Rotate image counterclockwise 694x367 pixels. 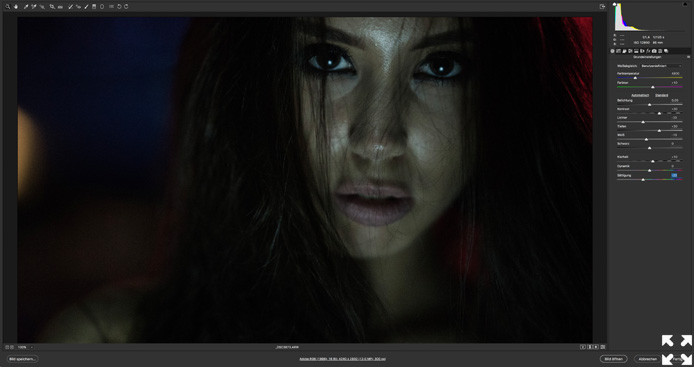click(119, 7)
